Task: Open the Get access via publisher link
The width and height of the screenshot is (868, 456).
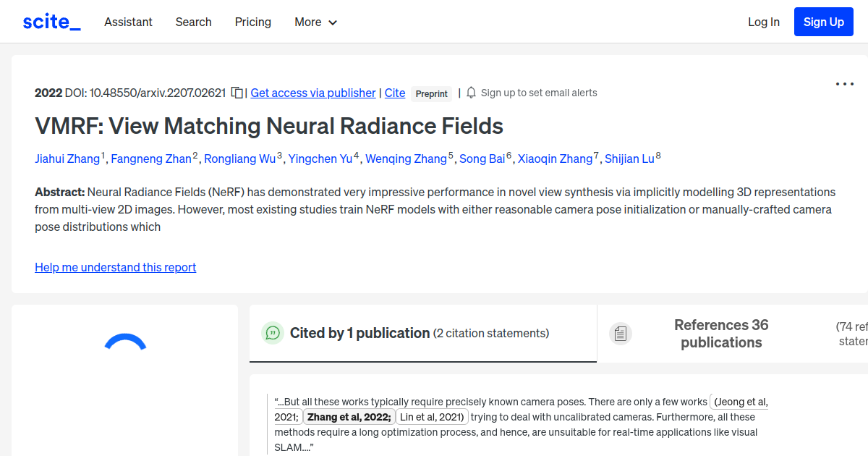Action: coord(312,93)
